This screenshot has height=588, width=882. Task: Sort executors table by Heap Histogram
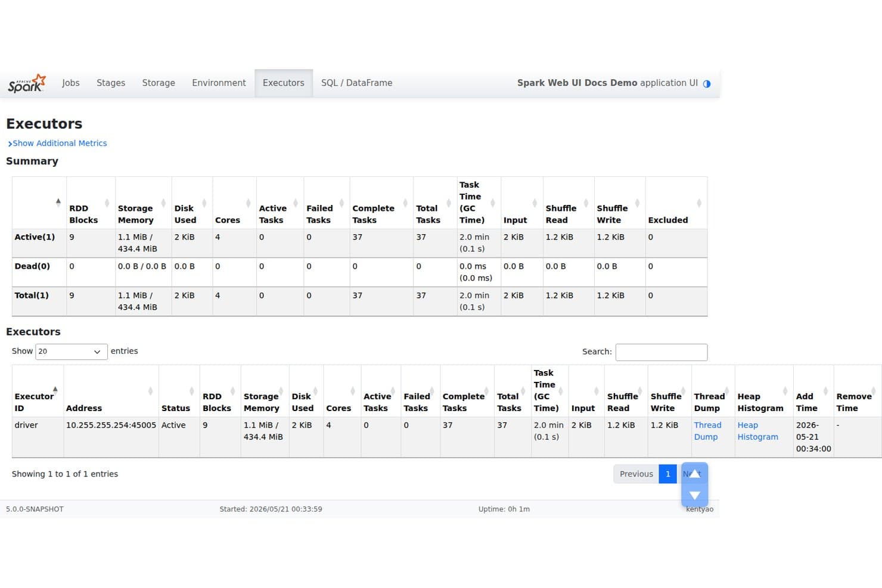point(764,391)
